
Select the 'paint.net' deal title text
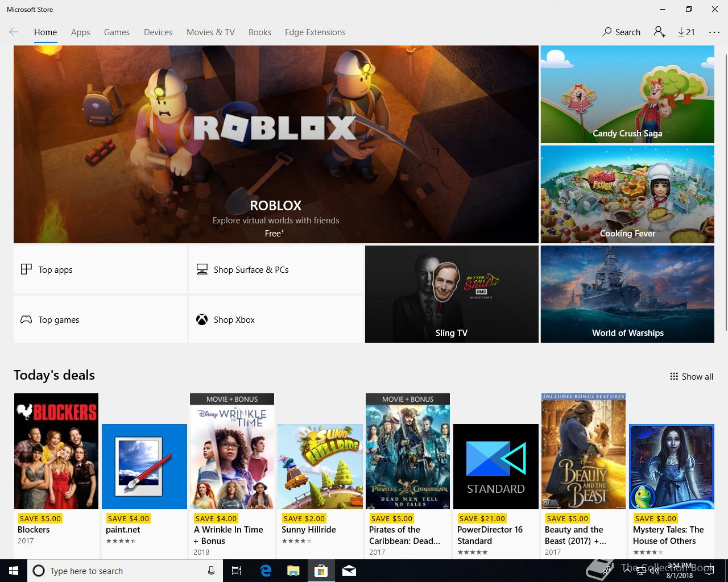(123, 530)
